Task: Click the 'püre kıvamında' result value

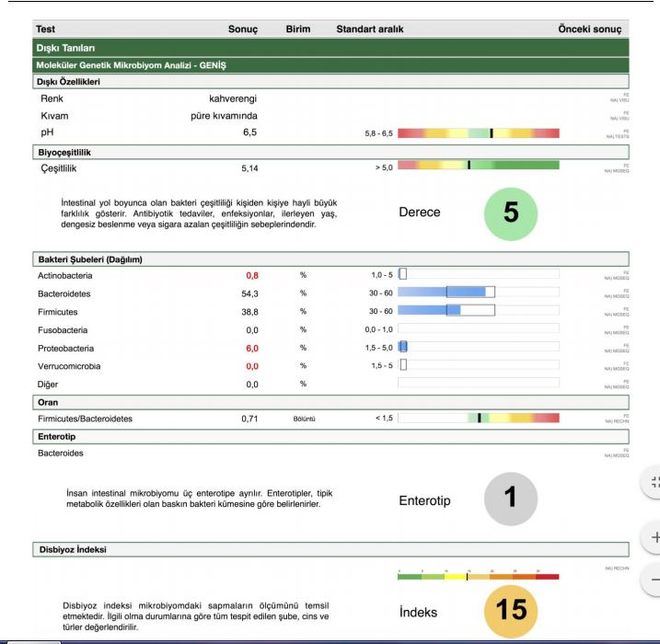Action: (x=224, y=116)
